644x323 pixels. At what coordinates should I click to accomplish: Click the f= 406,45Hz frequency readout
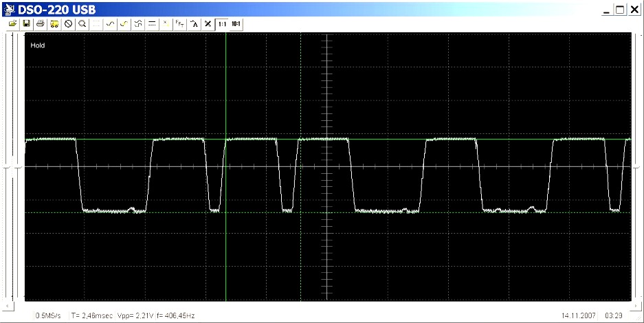click(x=176, y=315)
